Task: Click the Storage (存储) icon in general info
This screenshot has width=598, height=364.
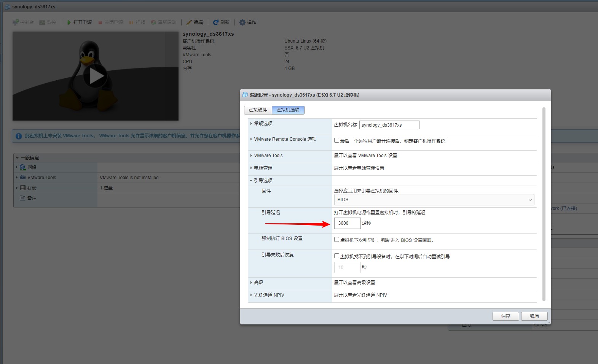Action: 23,188
